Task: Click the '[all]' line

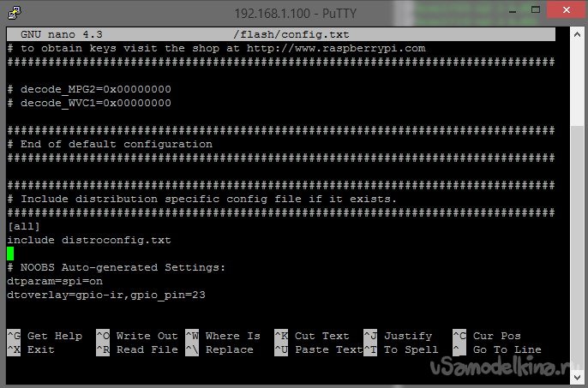Action: coord(23,226)
